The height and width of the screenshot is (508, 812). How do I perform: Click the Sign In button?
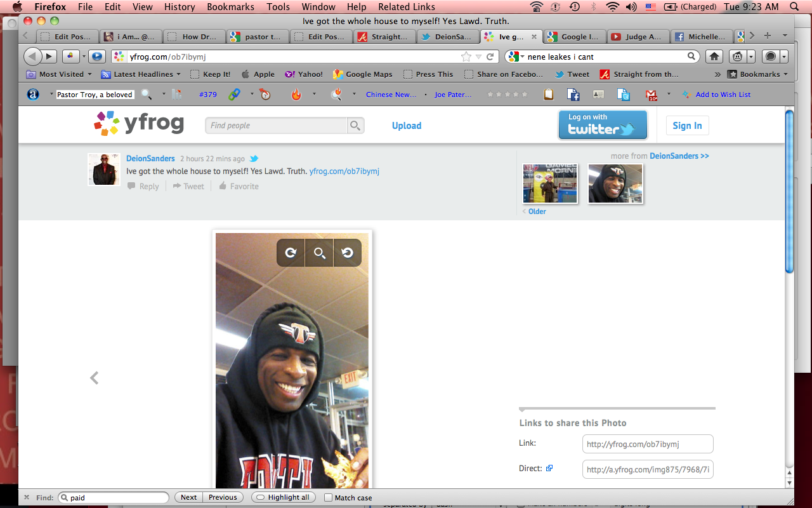coord(687,126)
